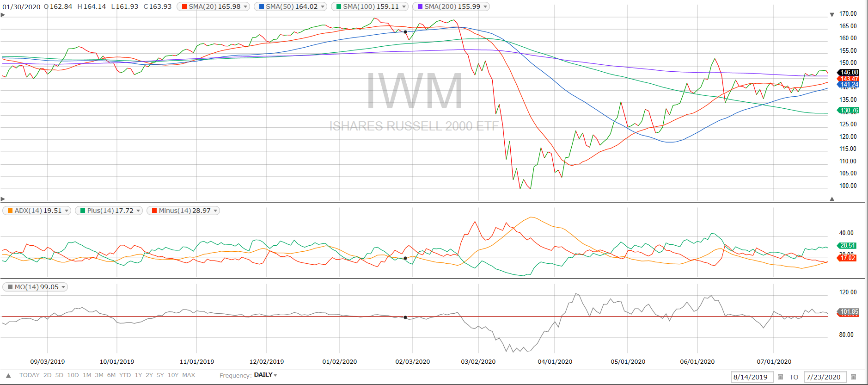The image size is (868, 385).
Task: Click the blue SMA(50) color swatch
Action: 262,6
